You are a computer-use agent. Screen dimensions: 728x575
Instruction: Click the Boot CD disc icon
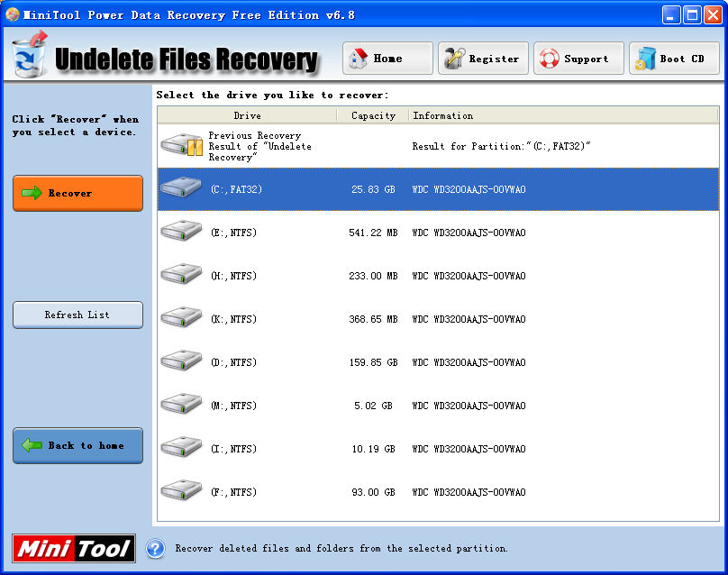click(645, 59)
